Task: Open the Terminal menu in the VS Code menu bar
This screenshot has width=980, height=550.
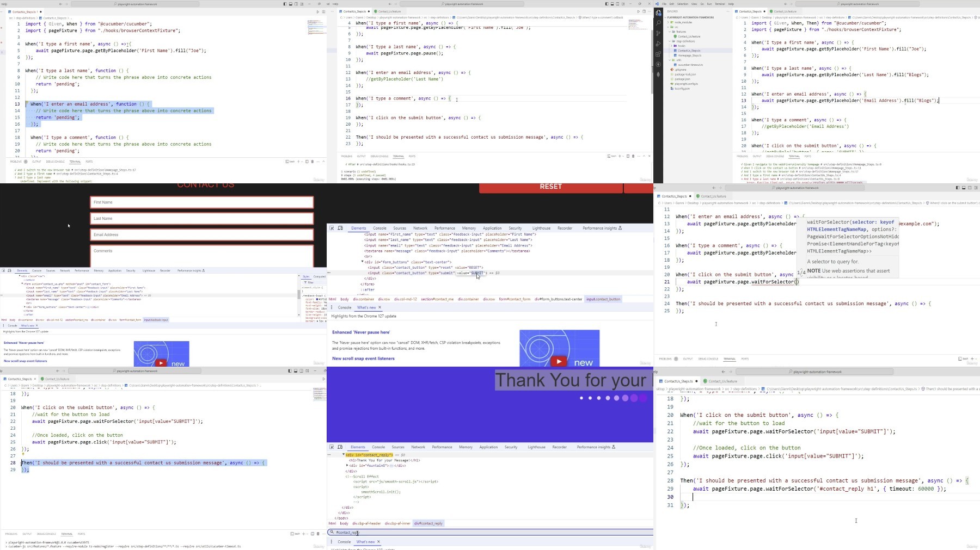Action: click(720, 4)
